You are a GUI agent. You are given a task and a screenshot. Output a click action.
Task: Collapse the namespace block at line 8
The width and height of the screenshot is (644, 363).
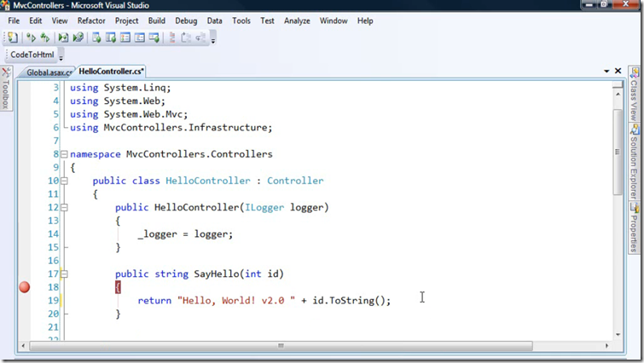pos(64,154)
